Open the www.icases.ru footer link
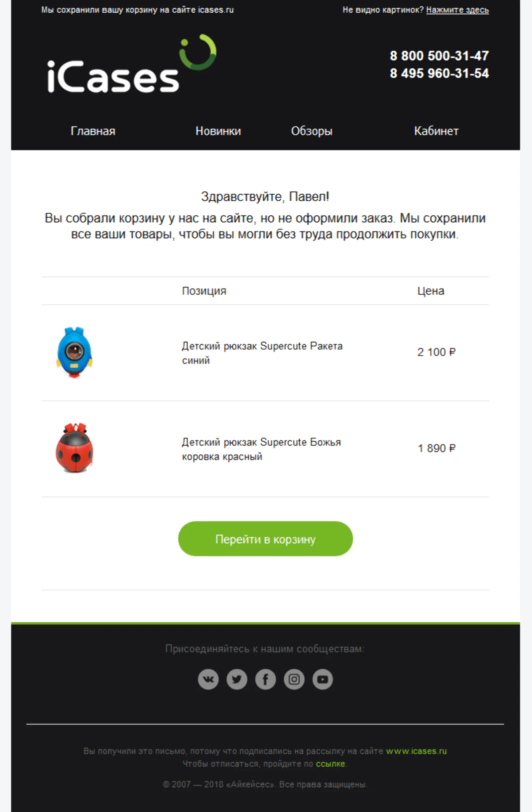The image size is (532, 812). pos(416,751)
